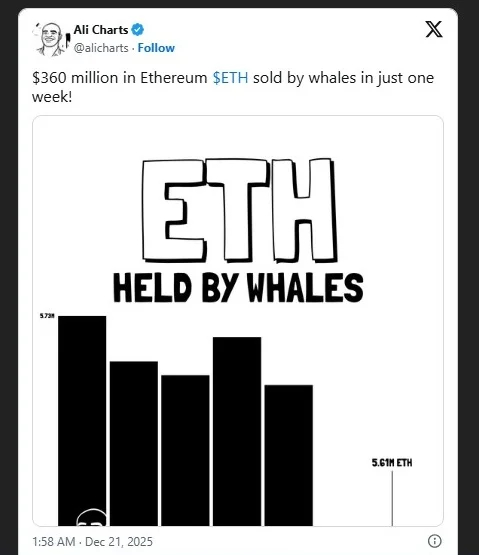479x555 pixels.
Task: Click the blue verified badge
Action: click(x=137, y=30)
